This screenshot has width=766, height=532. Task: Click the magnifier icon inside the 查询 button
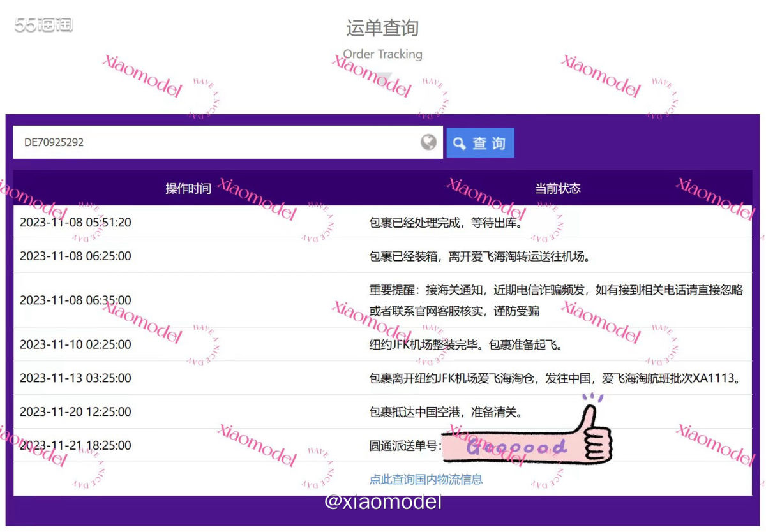pos(460,143)
